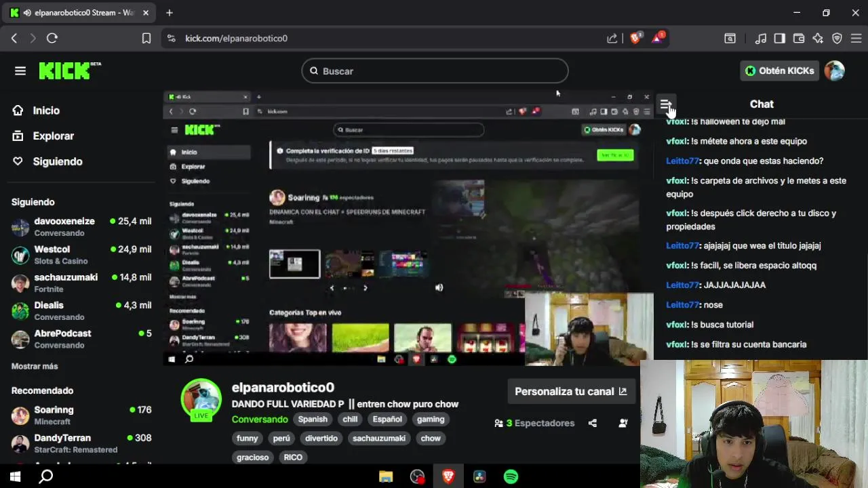Screen dimensions: 868x488
Task: Open the browser main hamburger menu
Action: pos(856,39)
